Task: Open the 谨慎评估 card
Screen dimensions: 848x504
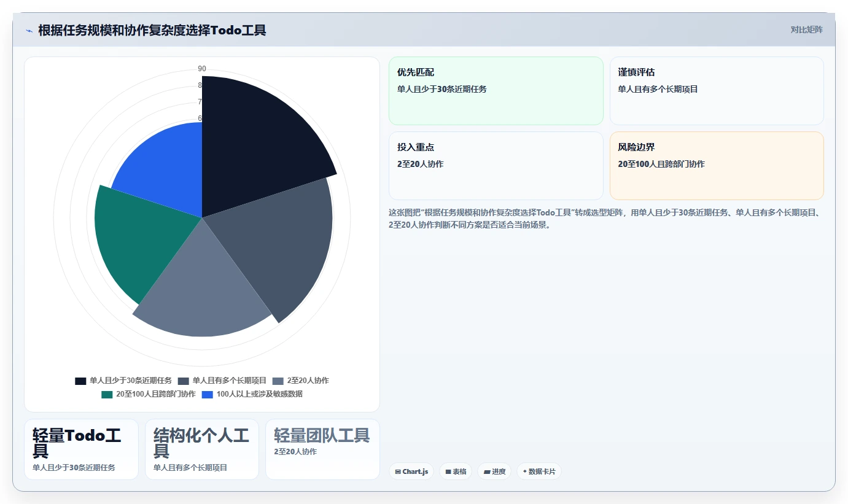Action: pos(717,91)
